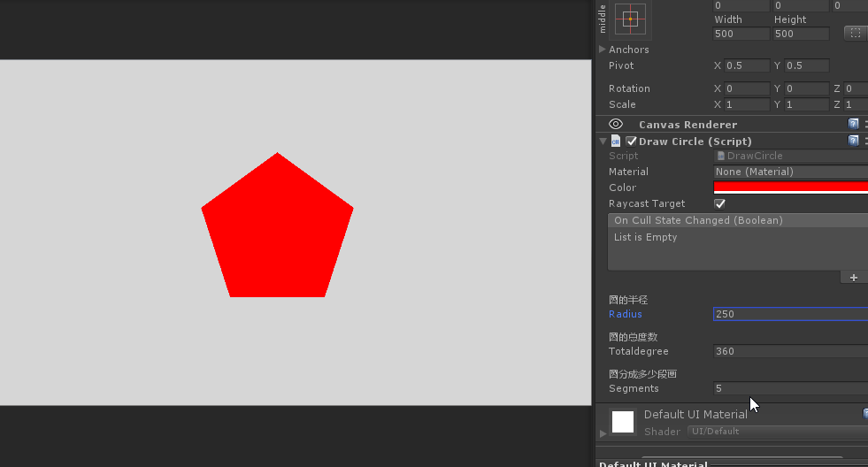Viewport: 868px width, 467px height.
Task: Click the blueprint mode button beside Height
Action: click(856, 34)
